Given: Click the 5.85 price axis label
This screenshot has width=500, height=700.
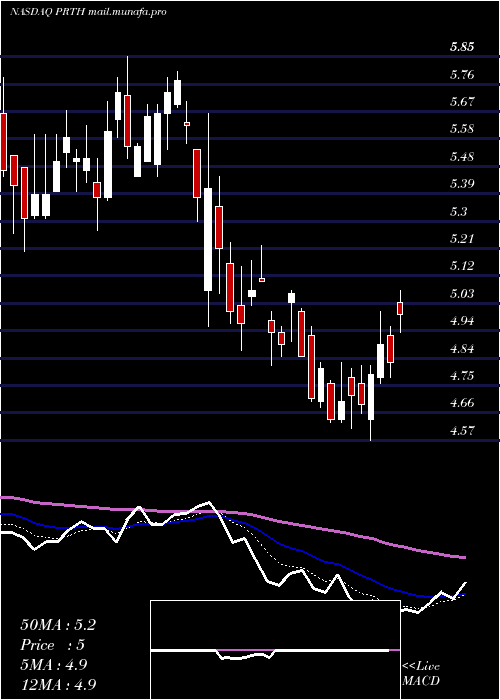Looking at the screenshot, I should [x=462, y=47].
